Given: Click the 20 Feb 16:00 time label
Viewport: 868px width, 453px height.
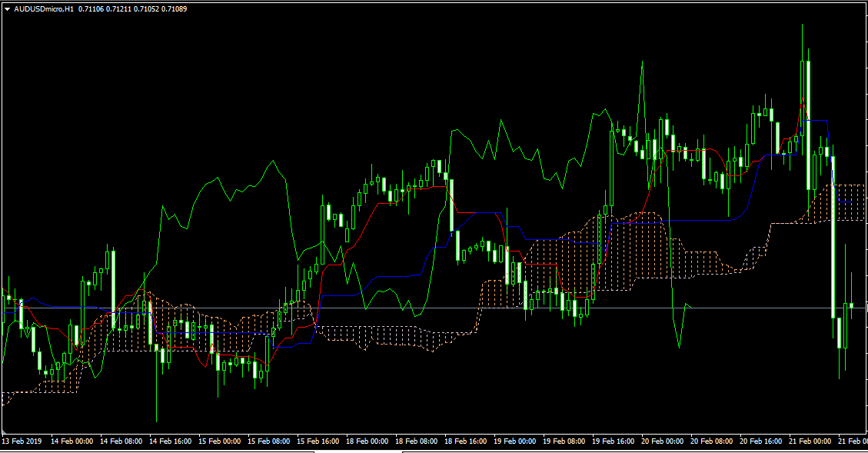Looking at the screenshot, I should tap(760, 441).
